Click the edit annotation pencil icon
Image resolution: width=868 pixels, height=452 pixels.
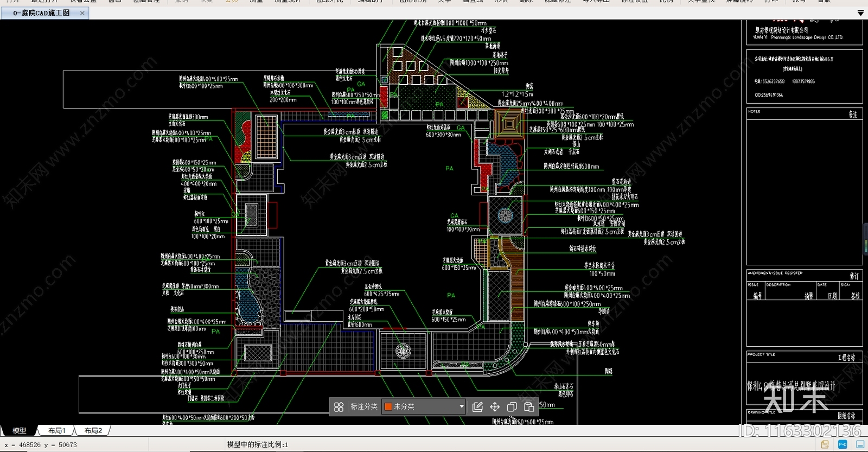(x=477, y=406)
